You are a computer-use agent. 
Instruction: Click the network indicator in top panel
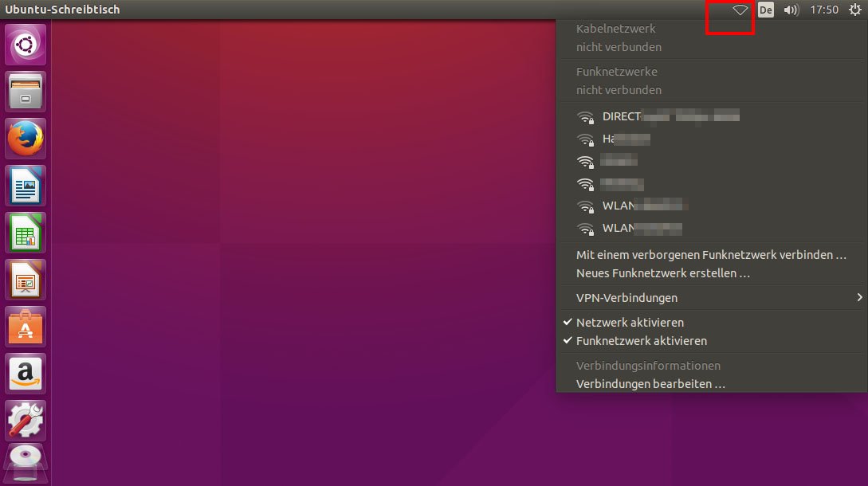(740, 10)
